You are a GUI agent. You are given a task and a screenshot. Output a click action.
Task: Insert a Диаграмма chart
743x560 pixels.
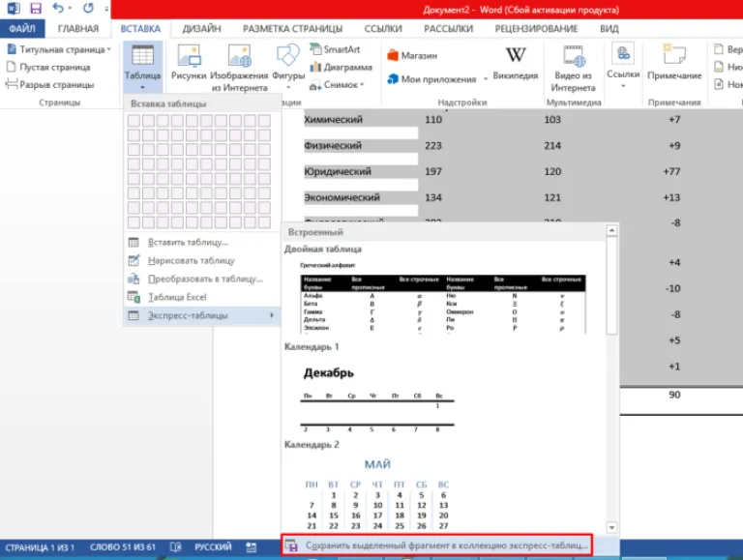coord(341,67)
